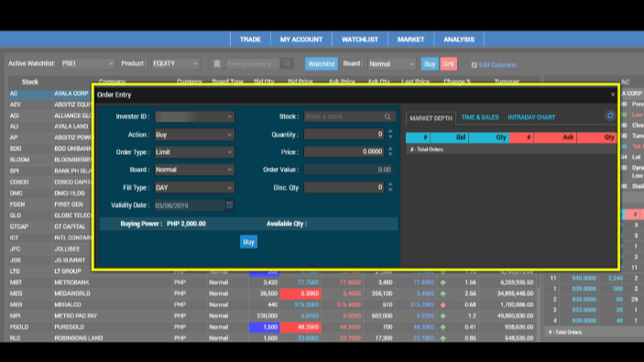Expand the Investor ID dropdown
644x362 pixels.
[x=194, y=116]
